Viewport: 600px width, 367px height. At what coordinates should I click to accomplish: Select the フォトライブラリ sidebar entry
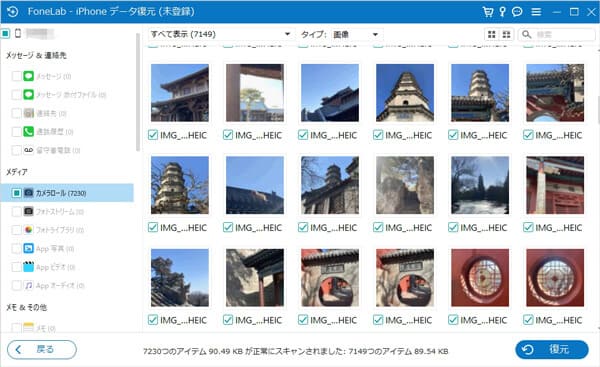[x=60, y=230]
